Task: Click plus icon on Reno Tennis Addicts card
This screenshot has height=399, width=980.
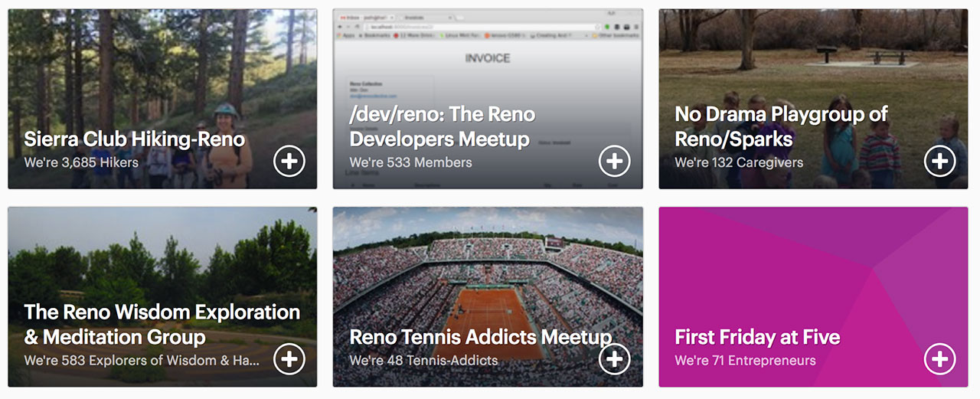Action: 615,359
